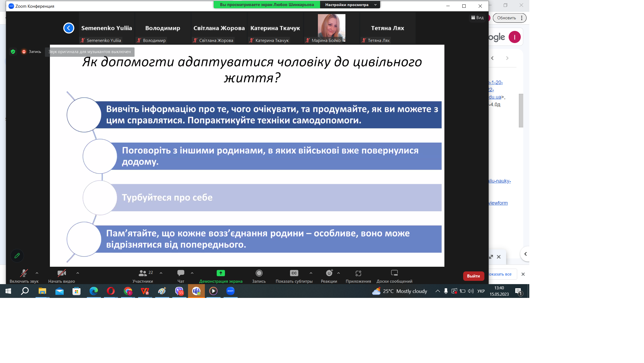Open the Приложения (Apps) panel
The height and width of the screenshot is (363, 644).
pos(358,276)
